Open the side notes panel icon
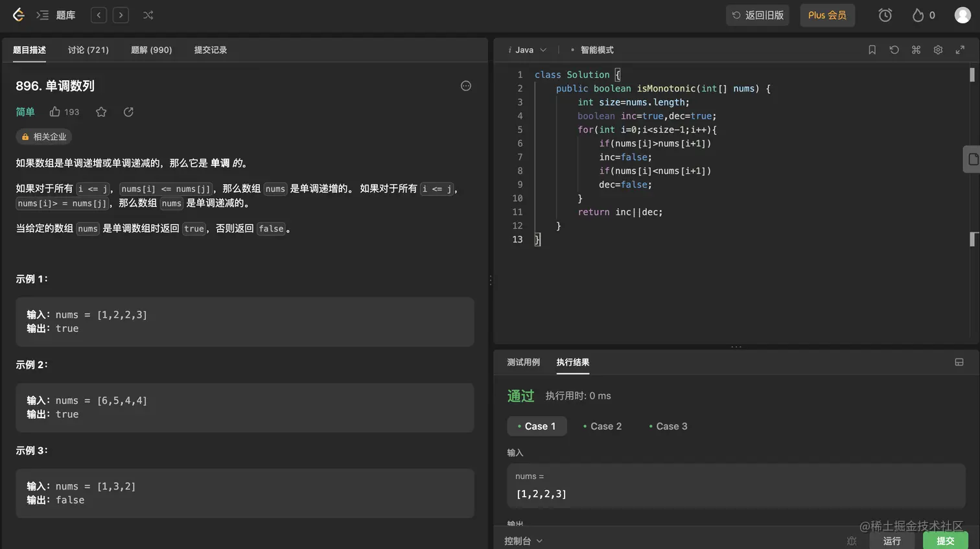Viewport: 980px width, 549px height. 972,159
